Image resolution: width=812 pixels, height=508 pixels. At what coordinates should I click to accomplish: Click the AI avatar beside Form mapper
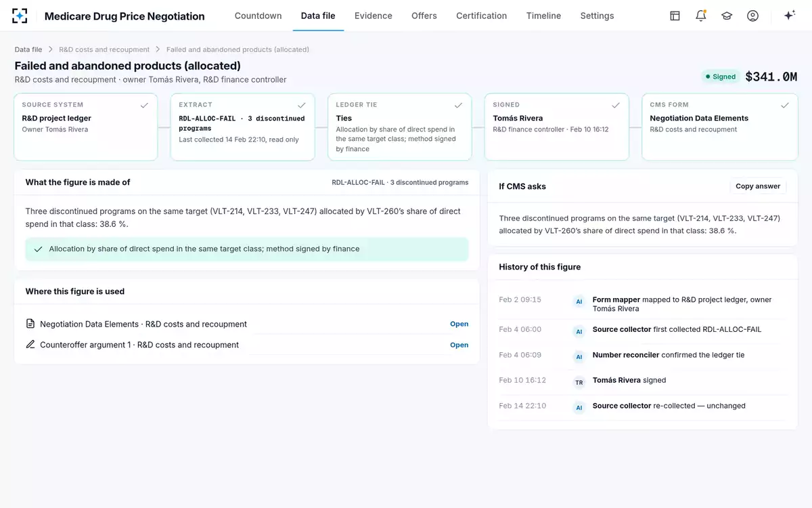(x=579, y=301)
